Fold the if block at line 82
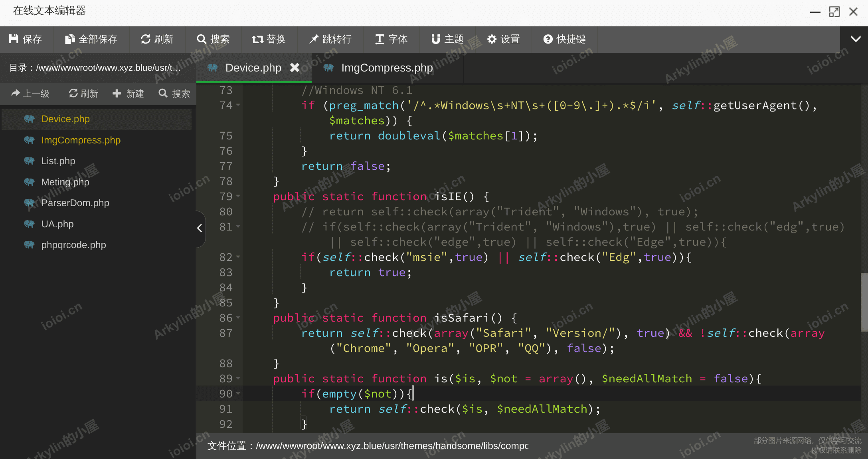The width and height of the screenshot is (868, 459). [x=238, y=257]
